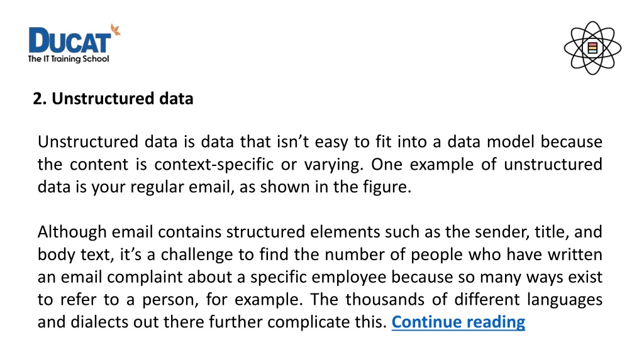Click the atom data science icon
The width and height of the screenshot is (644, 362).
(592, 48)
